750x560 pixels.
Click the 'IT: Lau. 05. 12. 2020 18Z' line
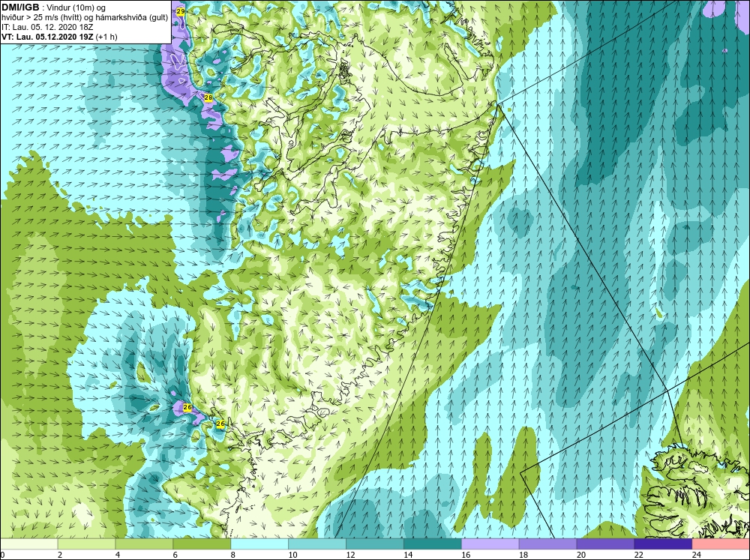(47, 27)
